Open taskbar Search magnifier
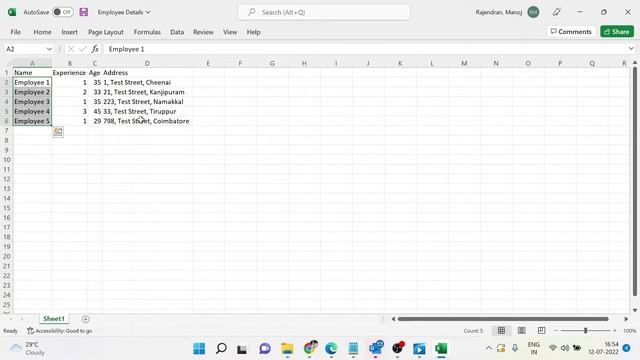The image size is (640, 360). 221,349
